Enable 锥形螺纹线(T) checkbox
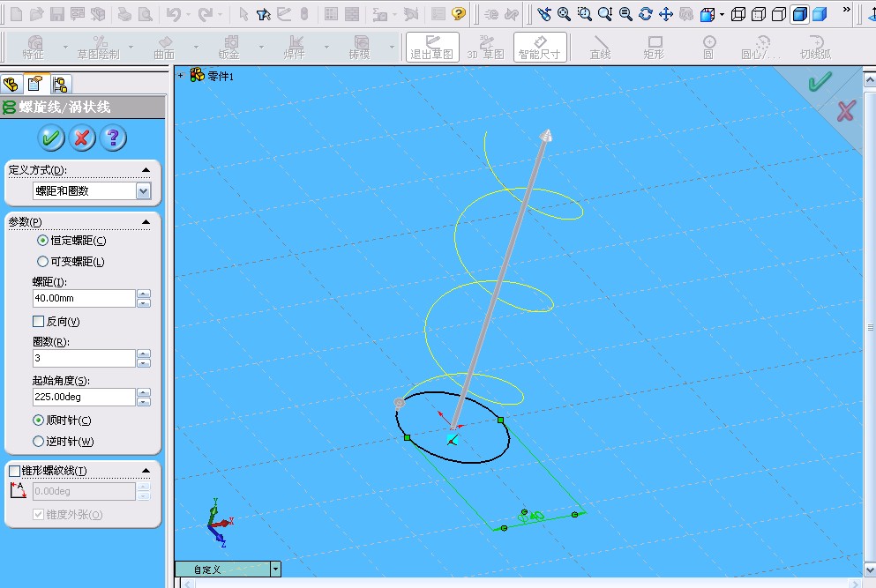 [15, 471]
